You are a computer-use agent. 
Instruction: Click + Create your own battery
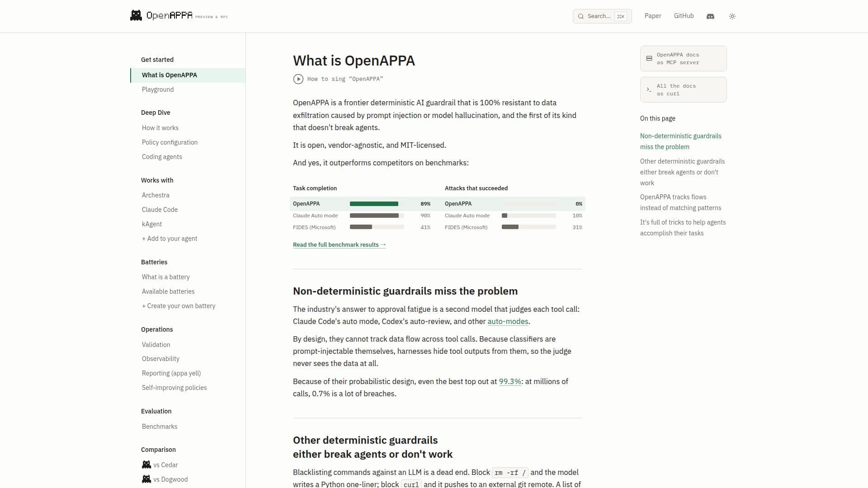click(x=179, y=306)
